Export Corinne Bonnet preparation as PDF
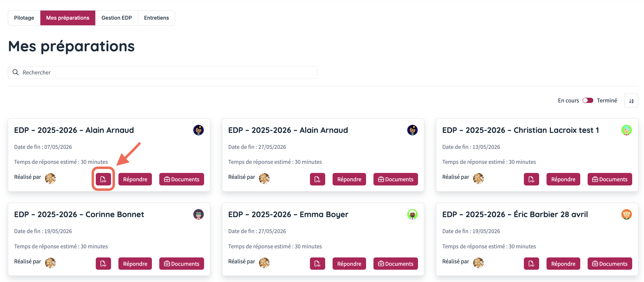644x282 pixels. click(103, 264)
